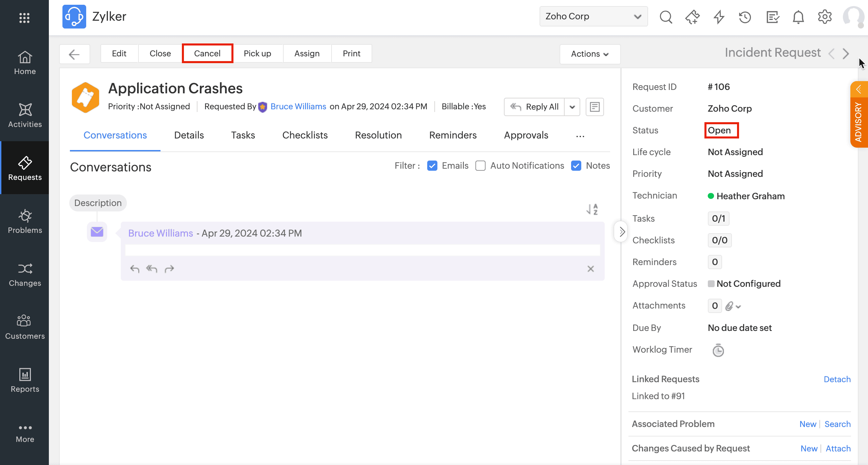This screenshot has height=465, width=868.
Task: Click the sort A-Z conversations icon
Action: click(x=592, y=209)
